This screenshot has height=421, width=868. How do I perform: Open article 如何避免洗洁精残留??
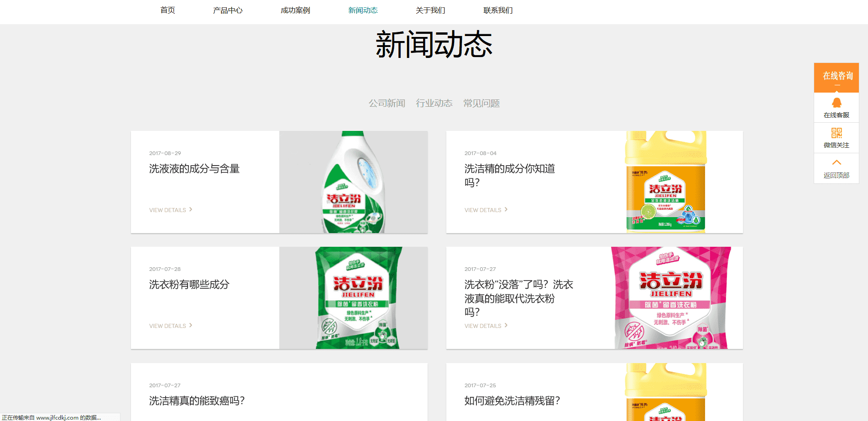click(x=512, y=400)
